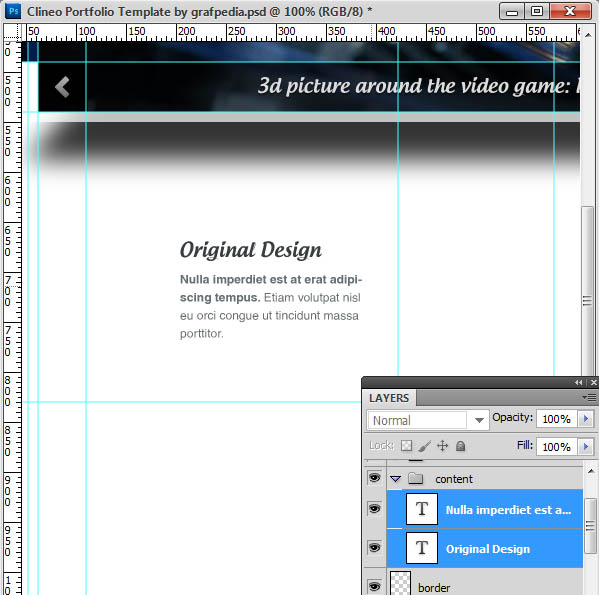This screenshot has height=595, width=599.
Task: Click the Layers panel scrollbar thumb
Action: 590,526
